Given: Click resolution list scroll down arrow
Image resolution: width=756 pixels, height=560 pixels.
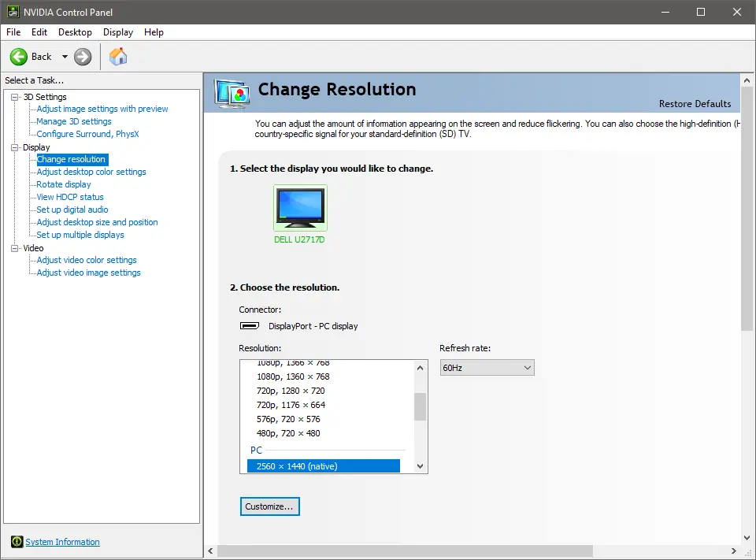Looking at the screenshot, I should click(x=420, y=466).
